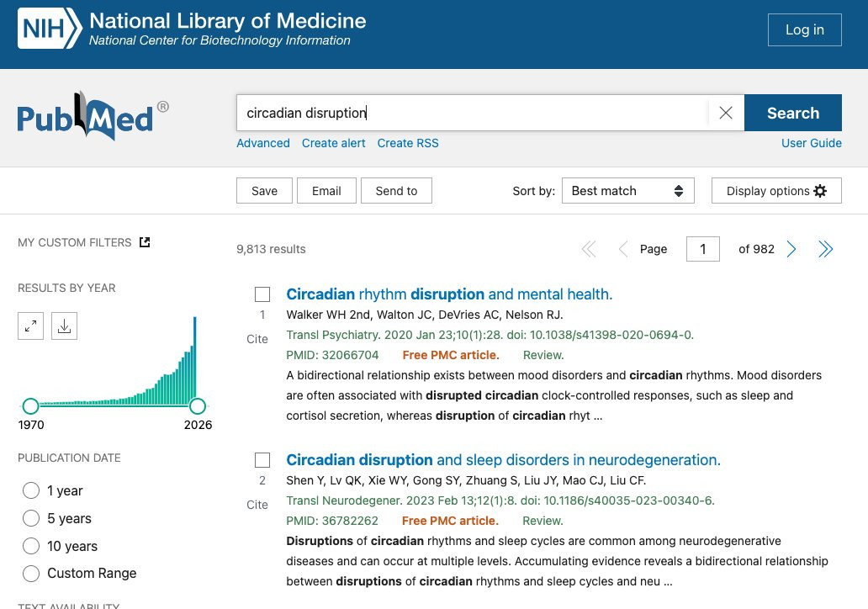This screenshot has height=609, width=868.
Task: Expand the results by year chart
Action: point(30,326)
